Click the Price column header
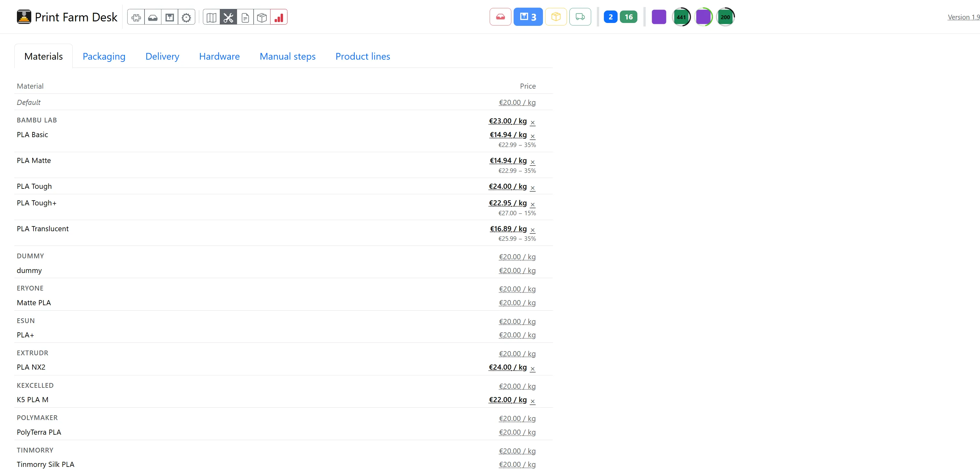 (x=528, y=86)
